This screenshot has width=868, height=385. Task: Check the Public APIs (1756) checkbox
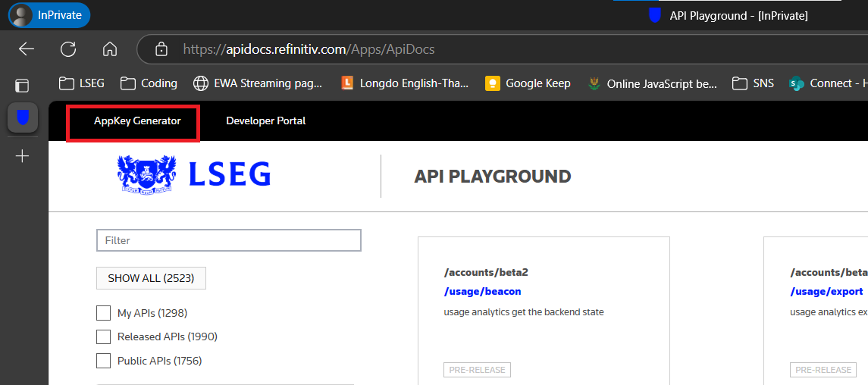104,362
